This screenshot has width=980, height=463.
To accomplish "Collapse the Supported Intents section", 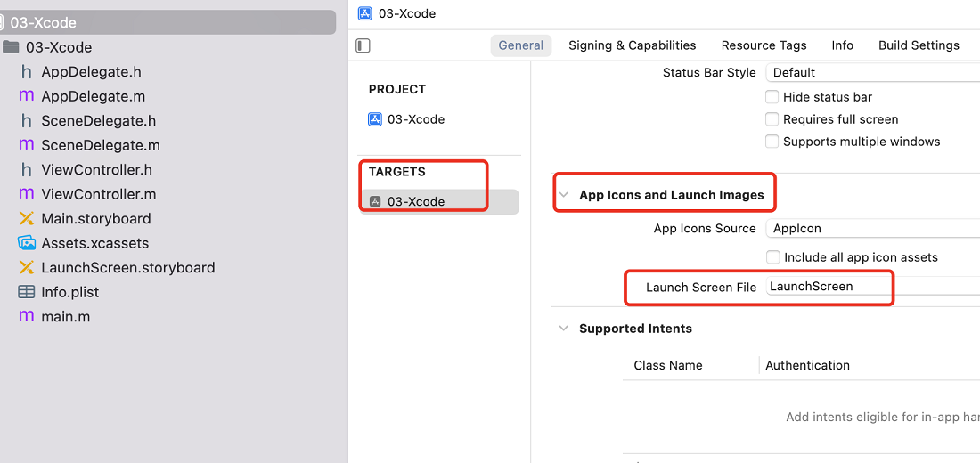I will 564,328.
